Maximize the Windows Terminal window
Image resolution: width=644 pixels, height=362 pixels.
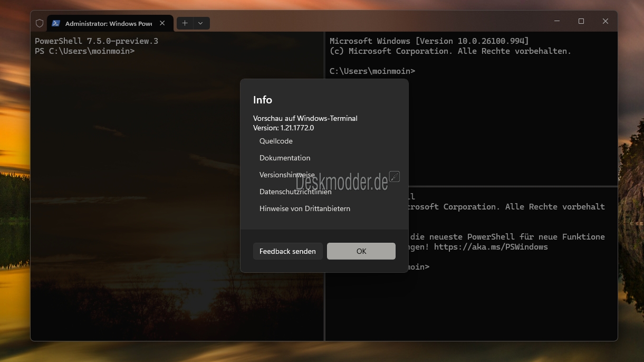tap(581, 21)
